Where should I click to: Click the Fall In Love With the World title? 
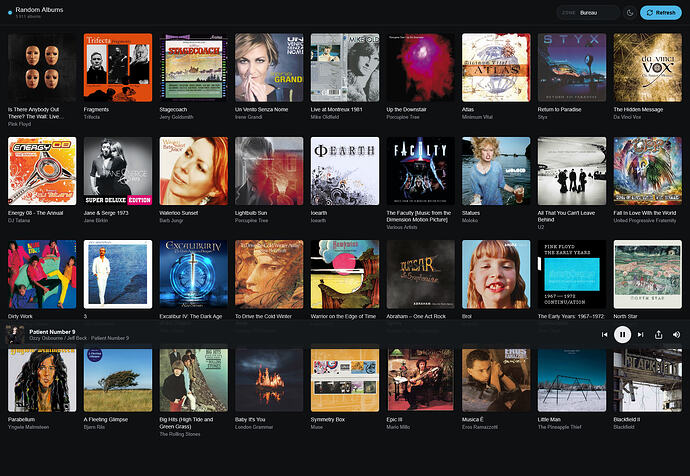pos(646,213)
